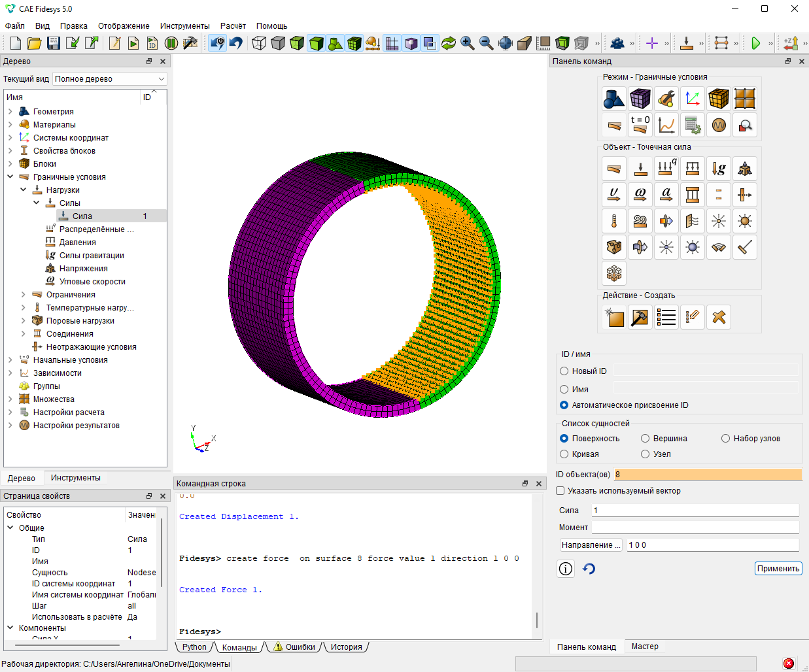Select the gravity g load icon
Viewport: 809px width, 672px height.
[719, 169]
